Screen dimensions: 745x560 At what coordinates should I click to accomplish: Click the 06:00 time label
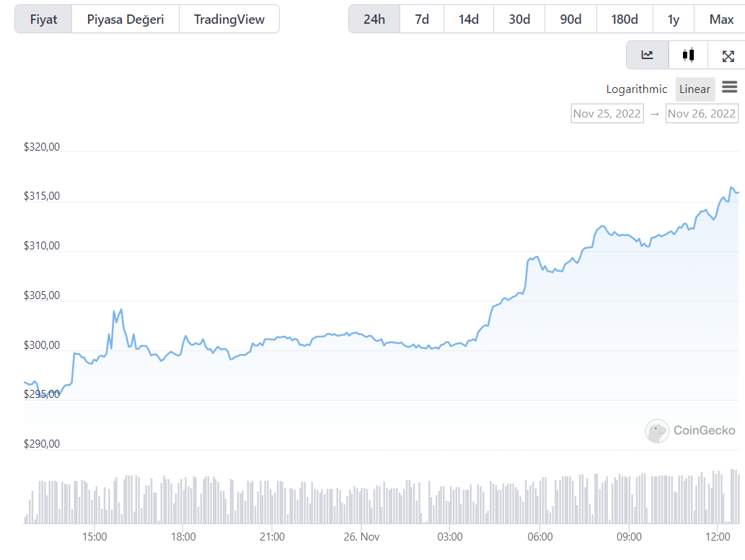point(540,537)
